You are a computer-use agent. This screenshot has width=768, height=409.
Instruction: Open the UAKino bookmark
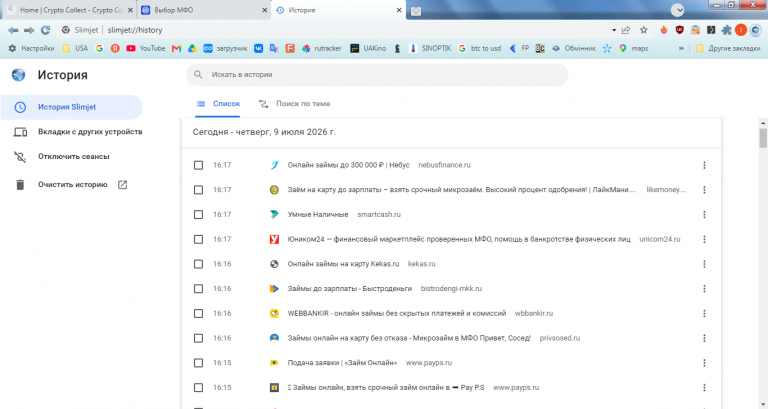(368, 48)
